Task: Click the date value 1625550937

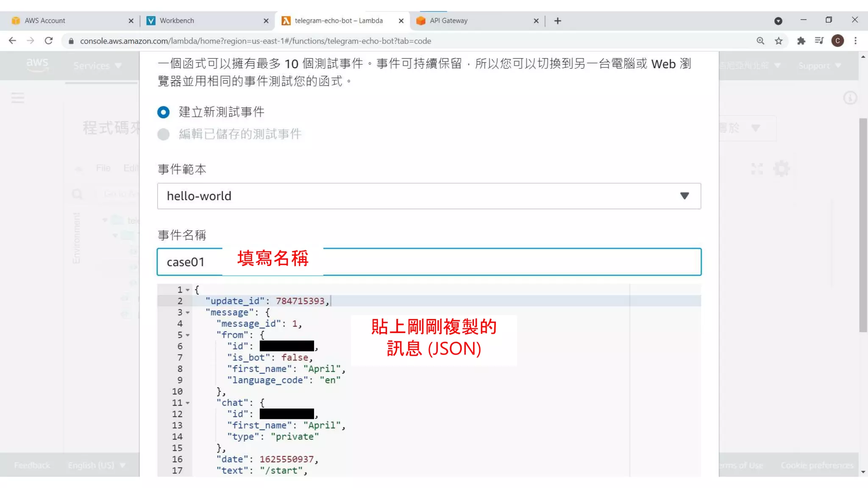Action: 287,459
